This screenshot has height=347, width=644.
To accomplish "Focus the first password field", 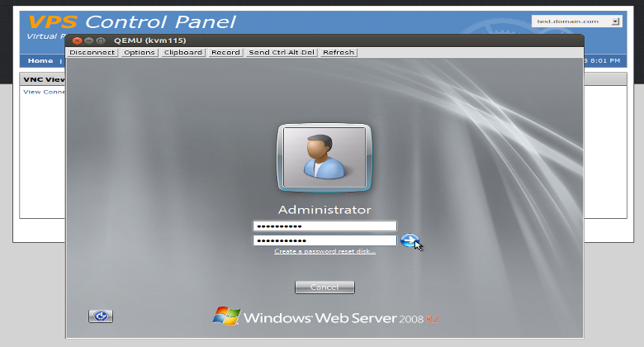I will click(324, 226).
